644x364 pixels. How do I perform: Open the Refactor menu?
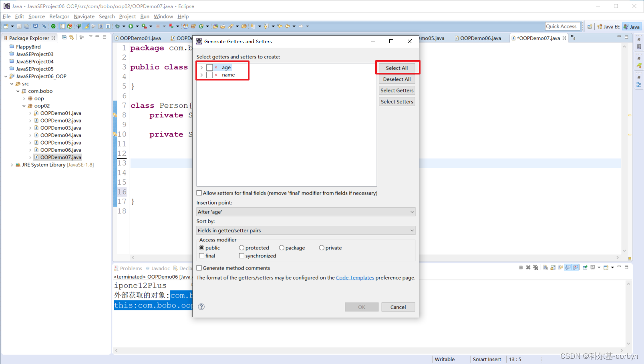tap(59, 16)
